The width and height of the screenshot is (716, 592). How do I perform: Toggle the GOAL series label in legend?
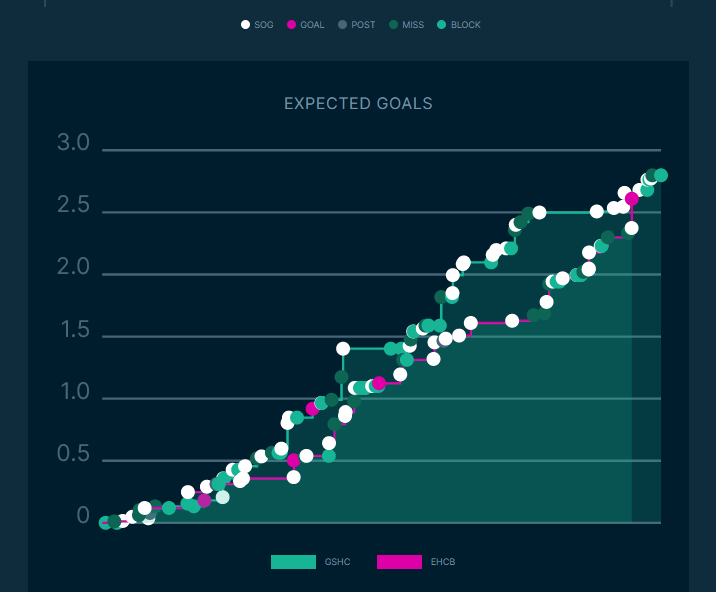coord(313,25)
